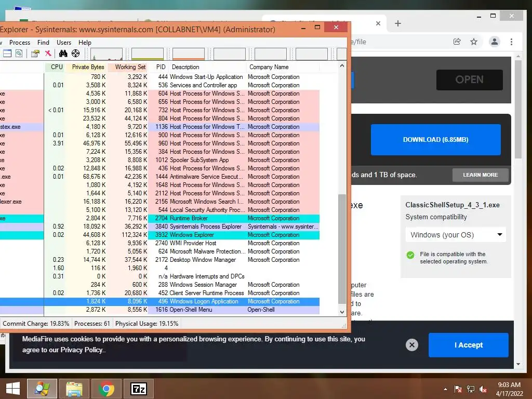Image resolution: width=532 pixels, height=399 pixels.
Task: Click the DOWNLOAD (6.85MB) button
Action: 436,140
